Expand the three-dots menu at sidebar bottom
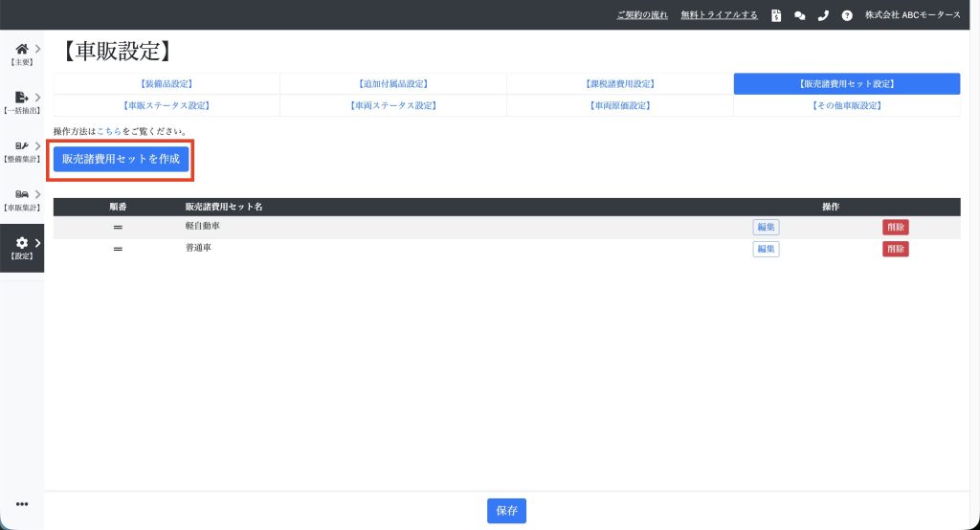980x530 pixels. coord(21,504)
